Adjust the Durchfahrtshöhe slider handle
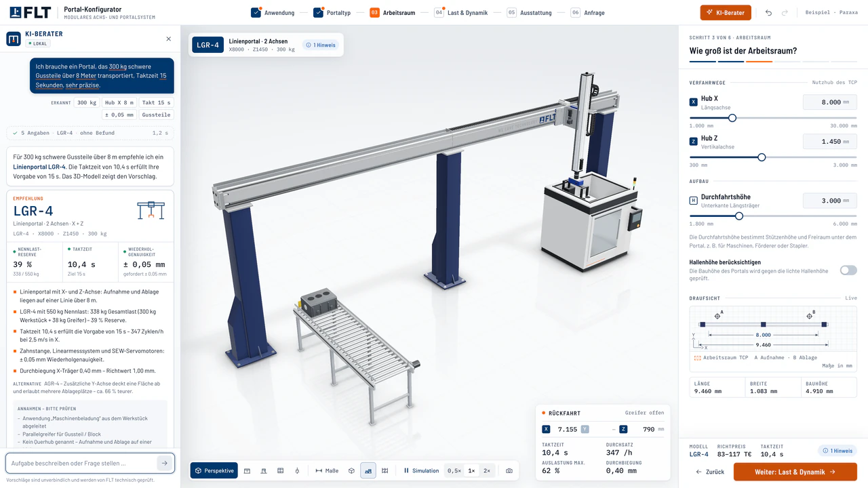This screenshot has height=488, width=868. [739, 216]
